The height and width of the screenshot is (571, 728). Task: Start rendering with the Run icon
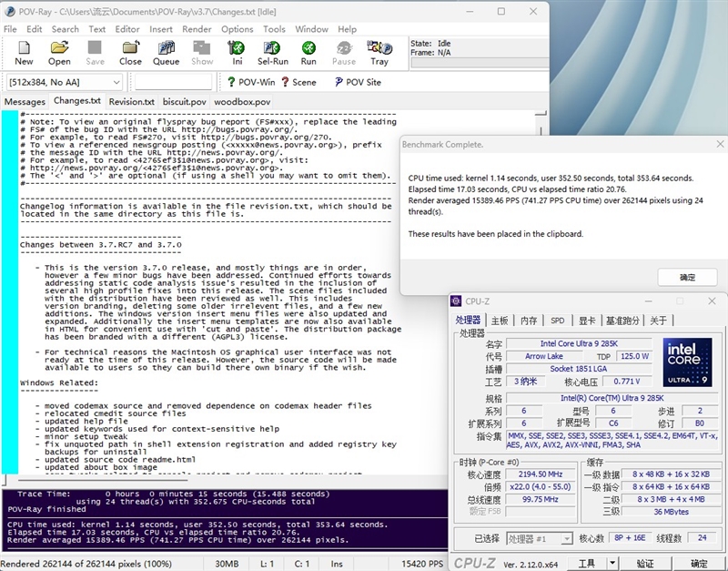coord(308,51)
